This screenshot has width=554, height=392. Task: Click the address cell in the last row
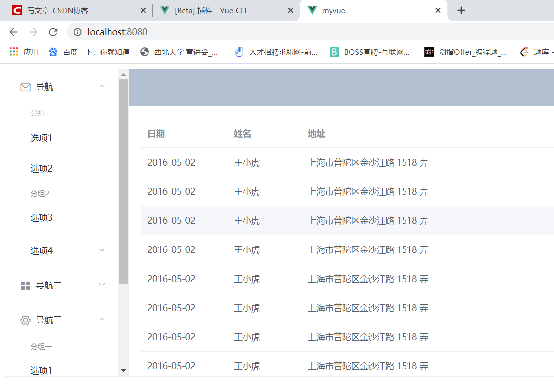(x=368, y=366)
